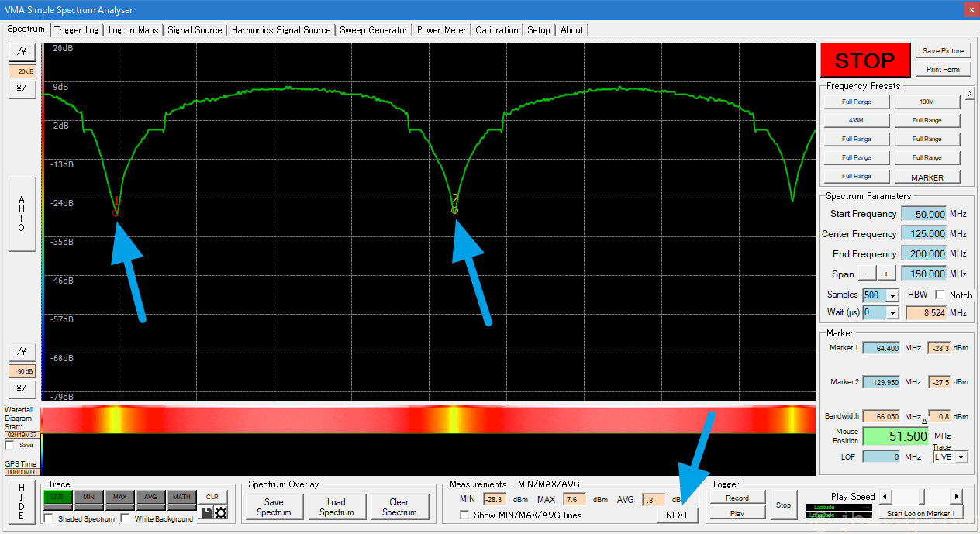
Task: Click the floppy disk save icon in Trace
Action: coord(206,513)
